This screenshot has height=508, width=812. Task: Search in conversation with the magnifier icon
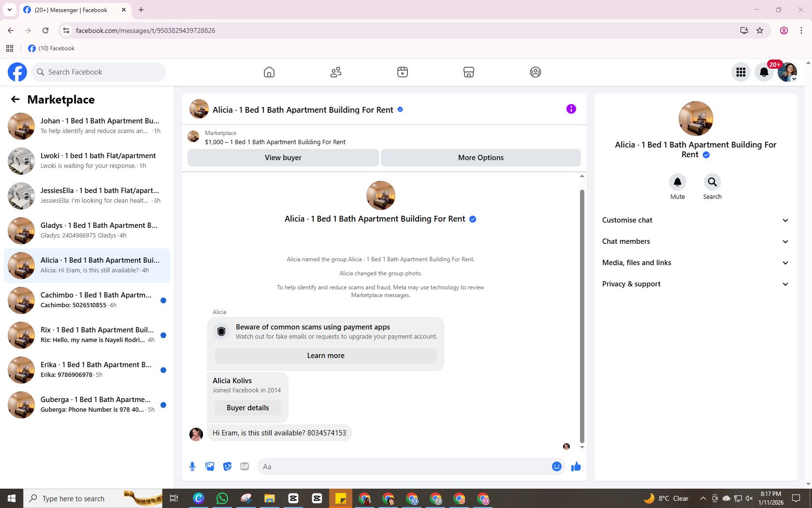712,182
